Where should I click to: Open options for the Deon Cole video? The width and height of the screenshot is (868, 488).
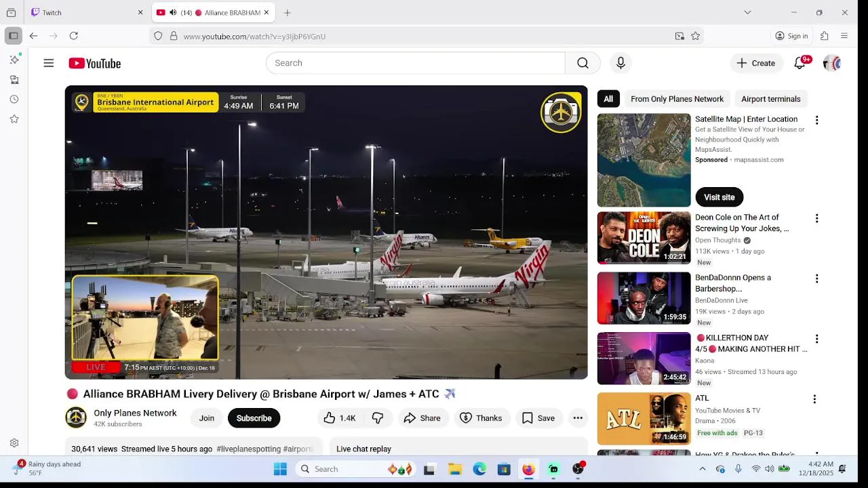click(816, 218)
